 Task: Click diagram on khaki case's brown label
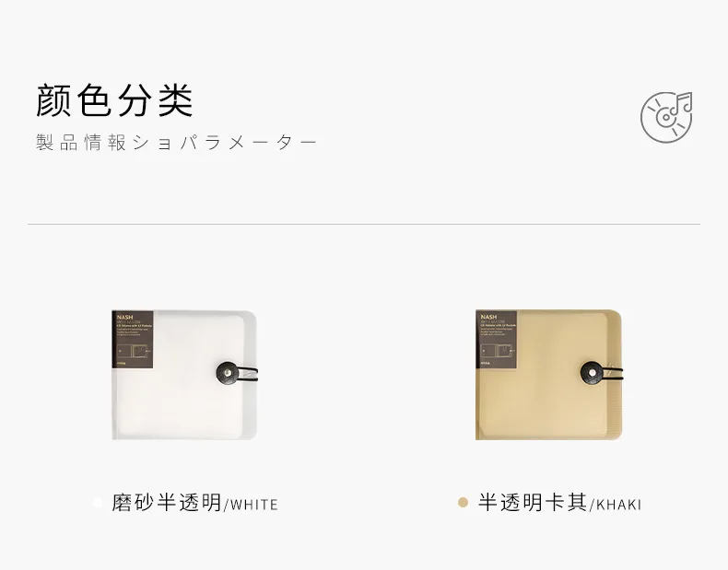[x=497, y=352]
